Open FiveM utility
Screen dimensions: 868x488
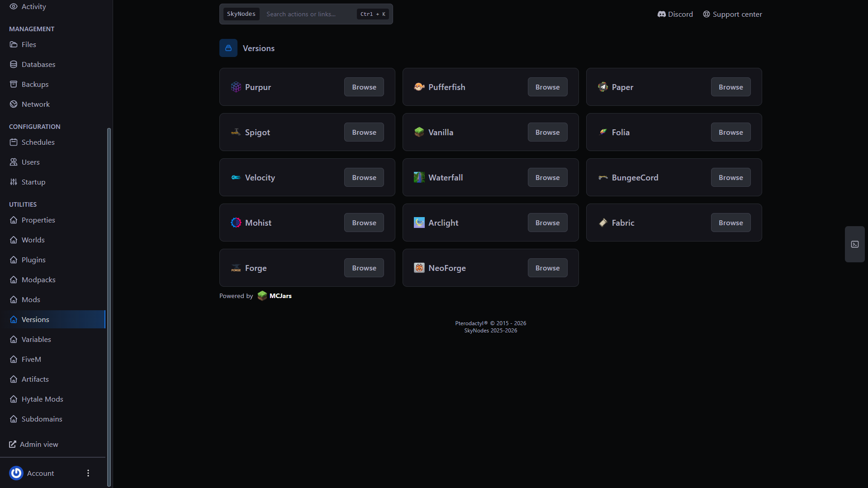[x=52, y=359]
